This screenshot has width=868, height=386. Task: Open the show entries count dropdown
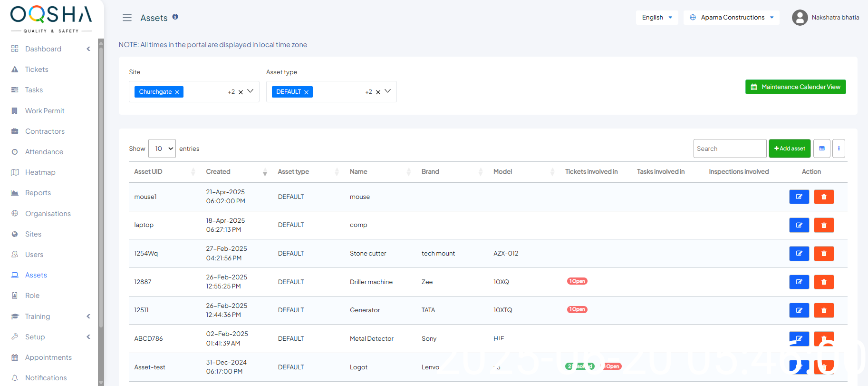[x=162, y=148]
